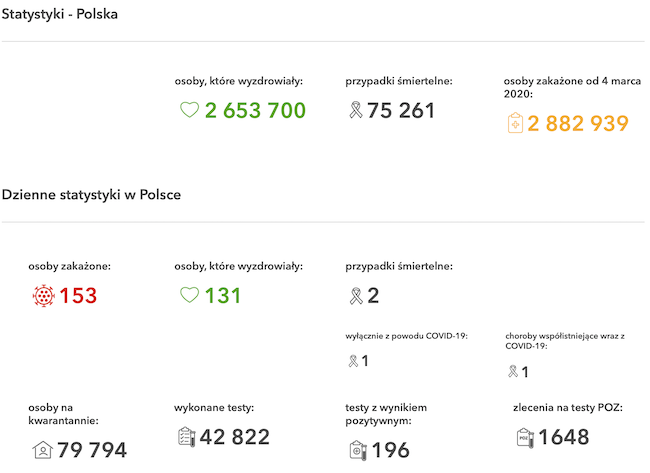Click the green heart icon beside 2 653 700

point(189,110)
